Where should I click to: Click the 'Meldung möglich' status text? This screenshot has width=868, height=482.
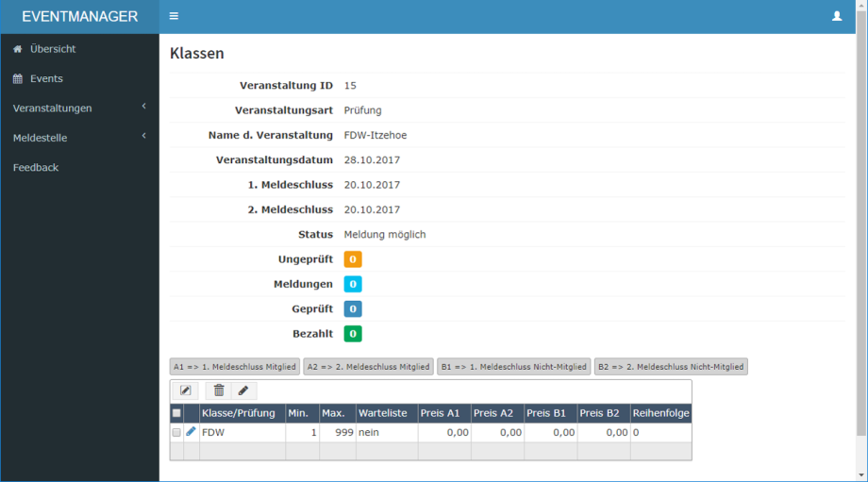tap(385, 235)
